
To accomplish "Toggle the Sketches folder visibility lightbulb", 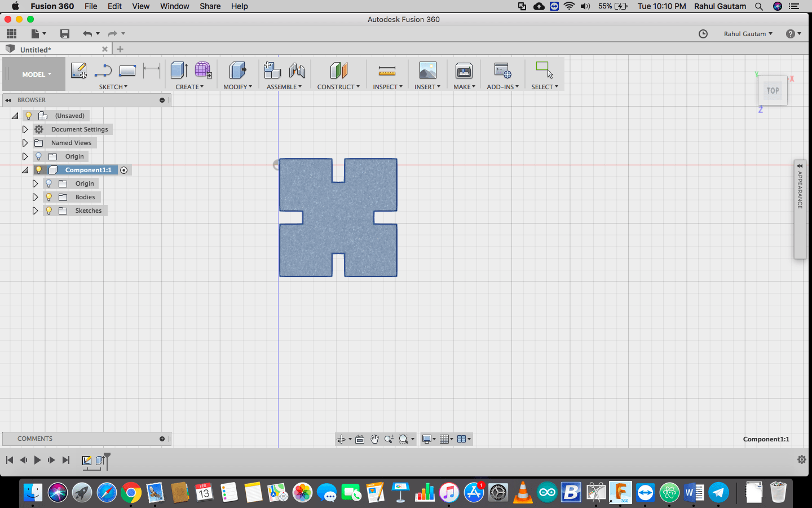I will (49, 211).
